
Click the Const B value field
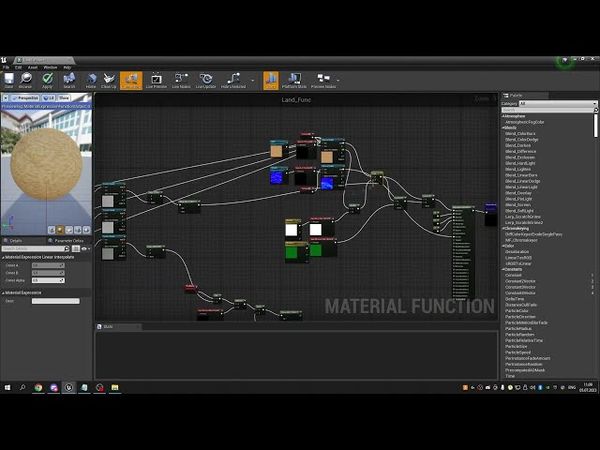[x=48, y=273]
